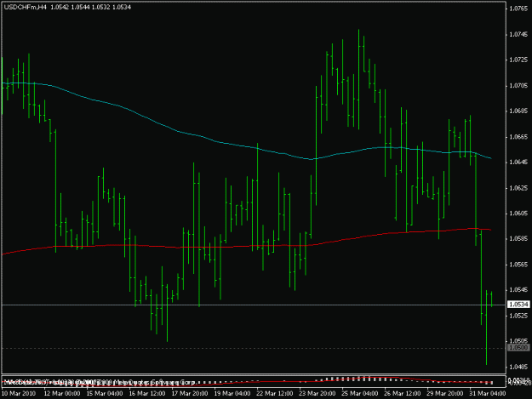The width and height of the screenshot is (532, 399).
Task: Click the current price label 1.0534
Action: (x=518, y=304)
